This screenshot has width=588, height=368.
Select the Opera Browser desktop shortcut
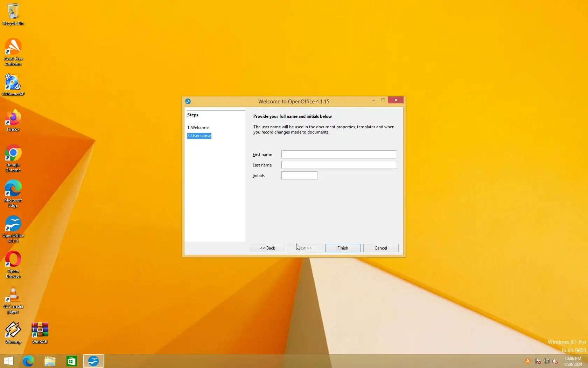(13, 264)
